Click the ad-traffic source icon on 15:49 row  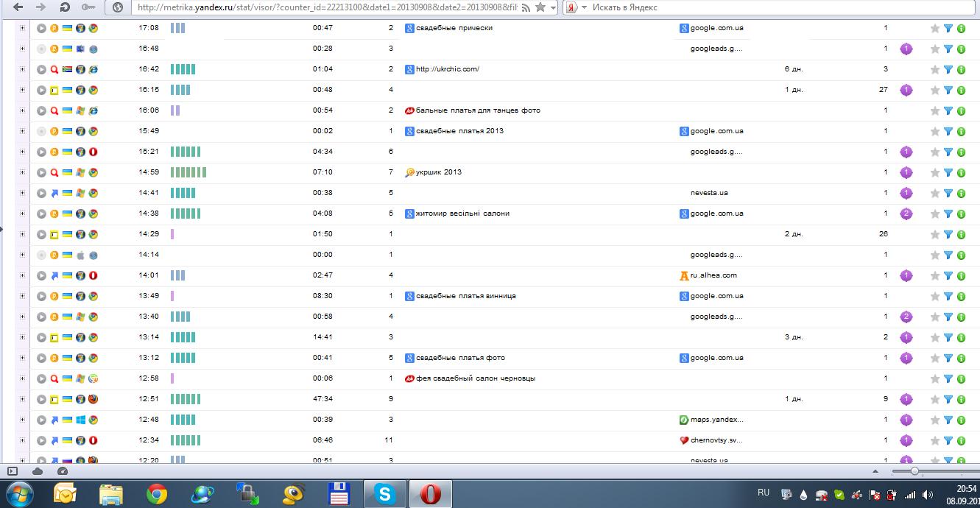(54, 131)
